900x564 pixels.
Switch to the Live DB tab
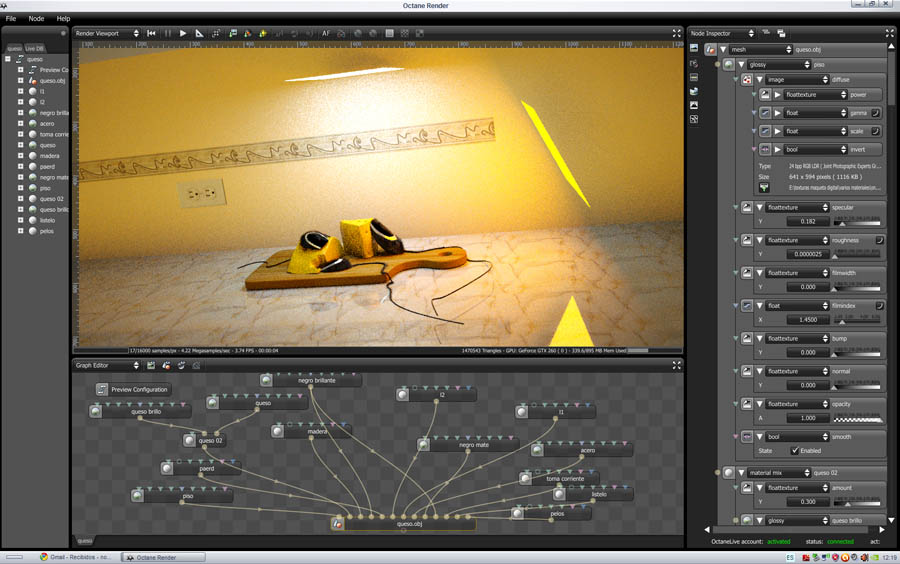tap(34, 48)
